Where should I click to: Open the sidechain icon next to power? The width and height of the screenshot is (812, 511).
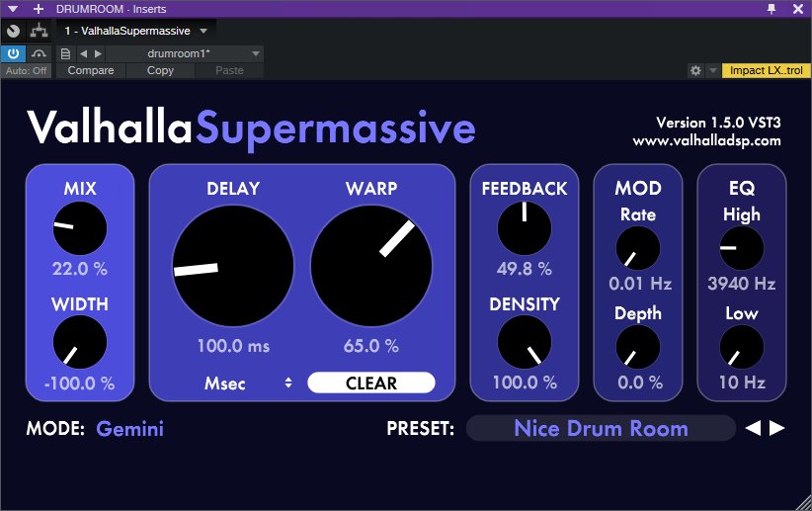39,53
